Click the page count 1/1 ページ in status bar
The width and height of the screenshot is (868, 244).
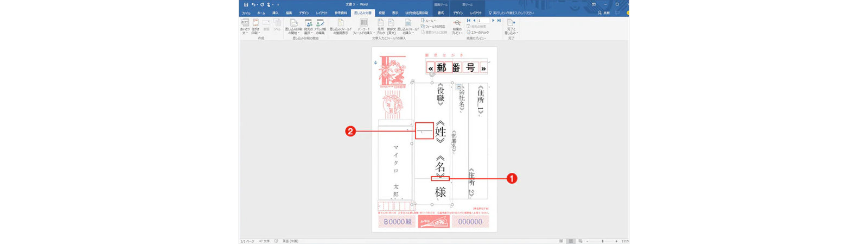point(247,241)
